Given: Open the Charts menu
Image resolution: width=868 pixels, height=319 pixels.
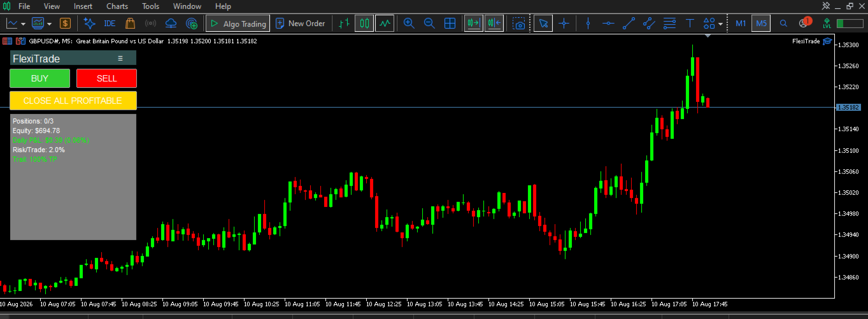Looking at the screenshot, I should point(117,6).
